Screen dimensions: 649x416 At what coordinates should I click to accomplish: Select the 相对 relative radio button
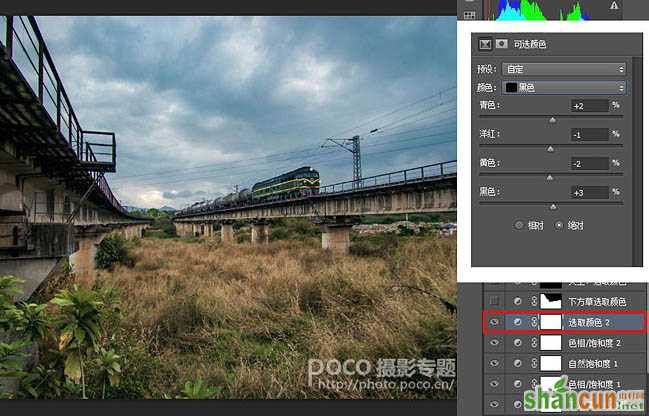[519, 225]
